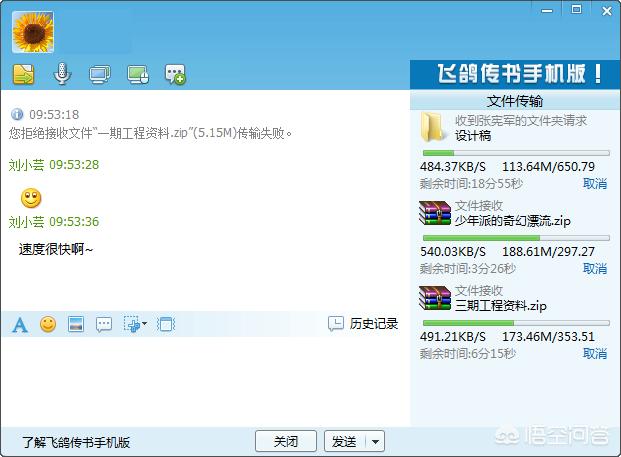Image resolution: width=621 pixels, height=457 pixels.
Task: Click remaining time 剩余时间:18分55秒
Action: [x=471, y=184]
